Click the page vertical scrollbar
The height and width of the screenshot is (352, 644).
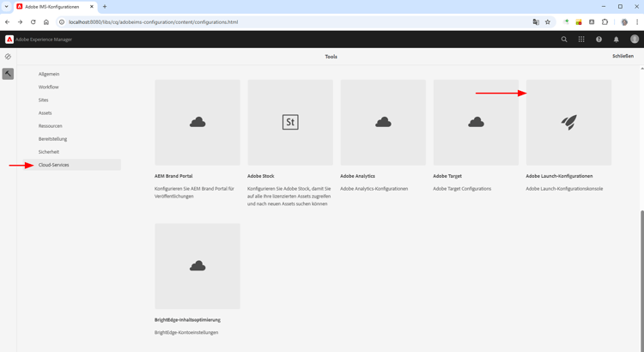[641, 279]
